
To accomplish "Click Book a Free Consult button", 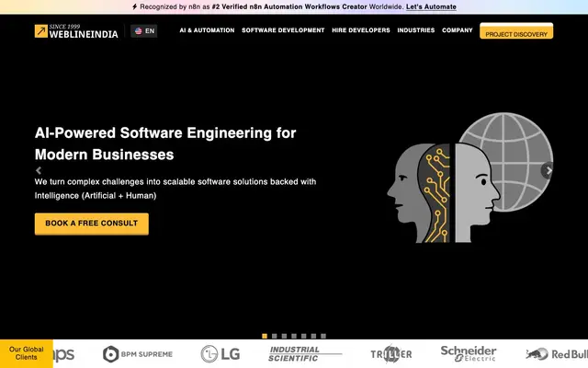I will (x=92, y=224).
